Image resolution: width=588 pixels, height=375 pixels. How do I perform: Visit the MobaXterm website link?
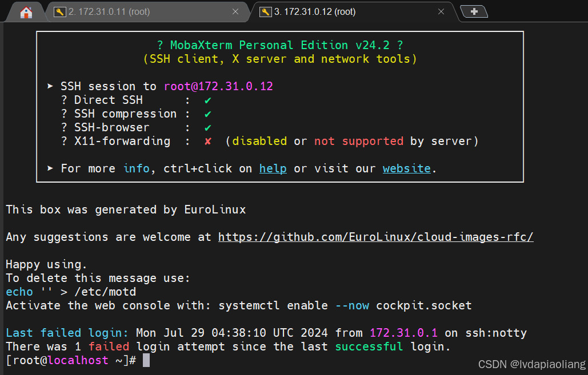[406, 168]
